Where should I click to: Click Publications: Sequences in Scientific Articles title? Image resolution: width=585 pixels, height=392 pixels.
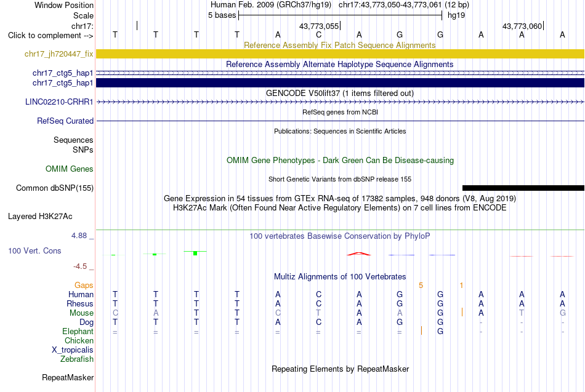(340, 131)
